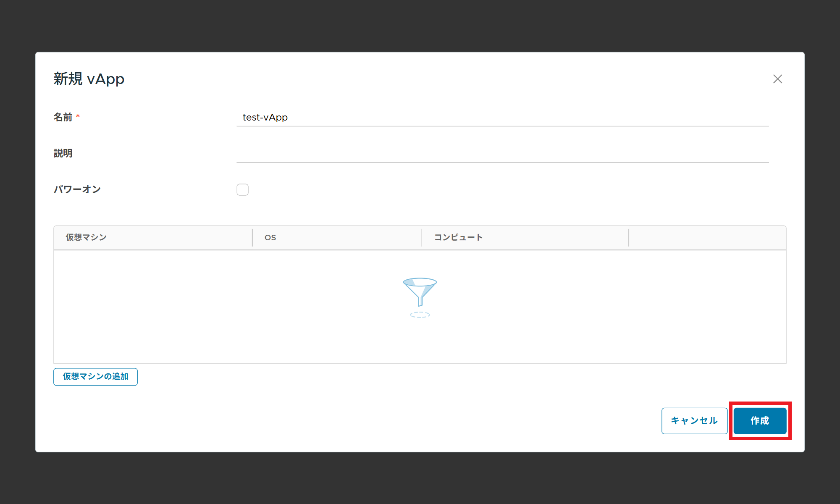Click divider right of コンピュート column
This screenshot has width=840, height=504.
click(629, 237)
